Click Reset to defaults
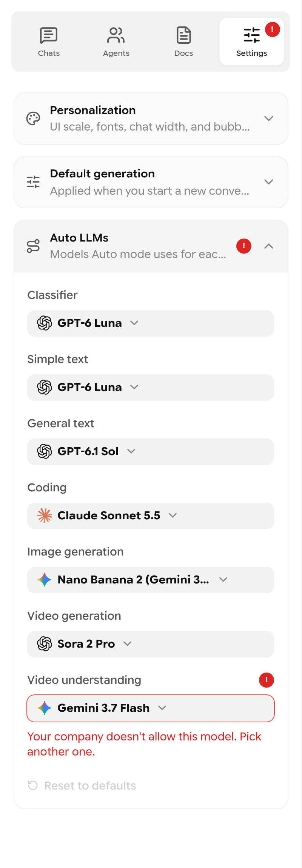Image resolution: width=302 pixels, height=868 pixels. [x=82, y=786]
